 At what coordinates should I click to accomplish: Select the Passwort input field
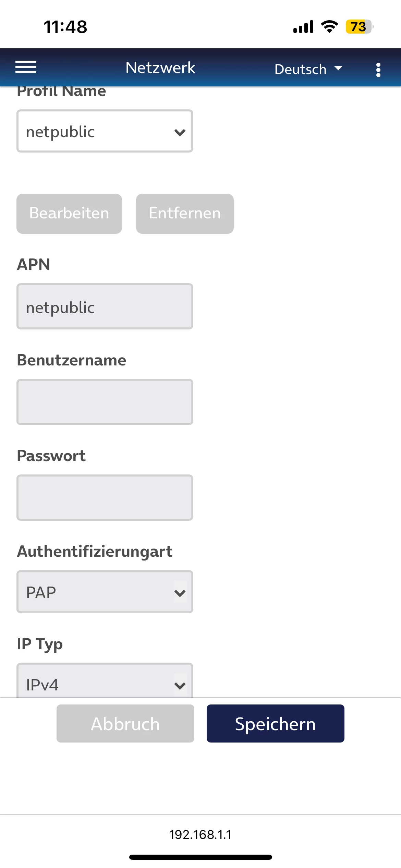(x=105, y=498)
